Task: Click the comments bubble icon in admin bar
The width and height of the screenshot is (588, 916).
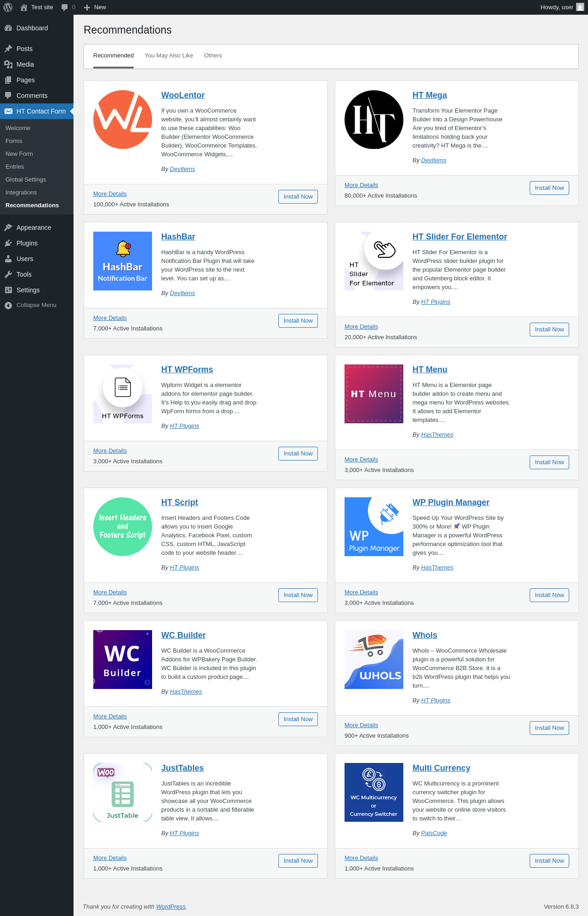Action: 64,7
